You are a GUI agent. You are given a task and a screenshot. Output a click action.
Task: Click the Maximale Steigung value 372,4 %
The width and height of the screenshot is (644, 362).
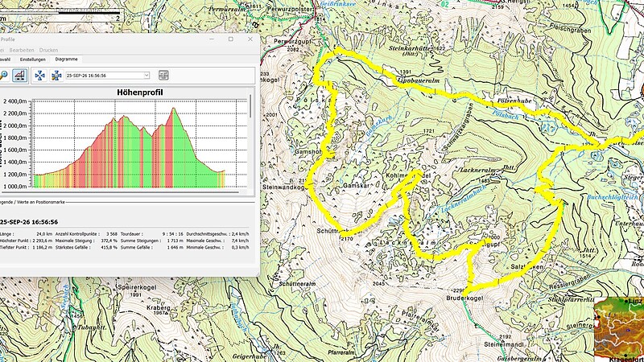pyautogui.click(x=109, y=241)
